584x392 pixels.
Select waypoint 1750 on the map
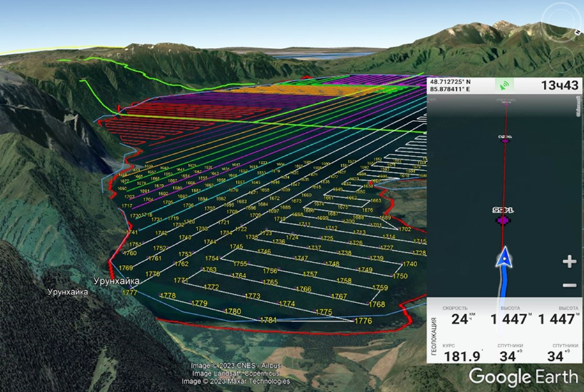coord(400,276)
